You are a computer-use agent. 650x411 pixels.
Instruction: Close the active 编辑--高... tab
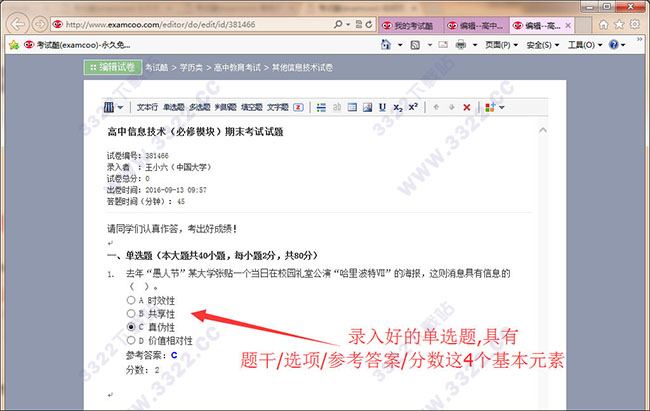click(568, 25)
